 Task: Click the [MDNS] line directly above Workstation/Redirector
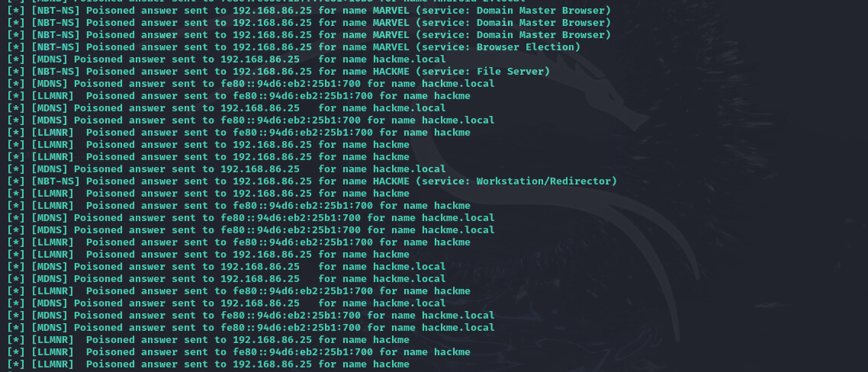point(236,169)
